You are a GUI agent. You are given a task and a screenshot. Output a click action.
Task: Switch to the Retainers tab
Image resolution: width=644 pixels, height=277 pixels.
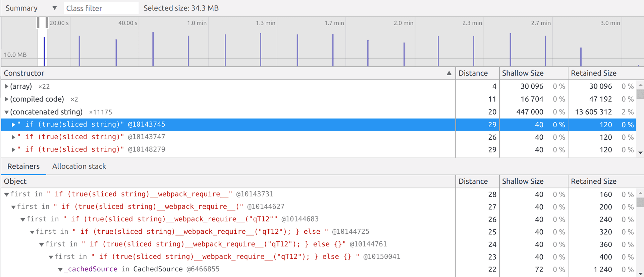(x=23, y=166)
